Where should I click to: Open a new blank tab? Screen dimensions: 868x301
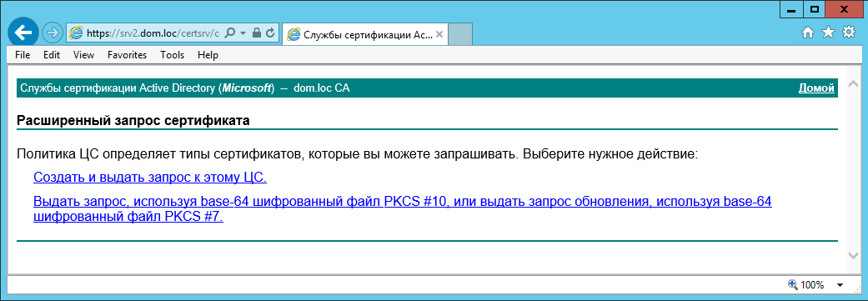coord(459,34)
